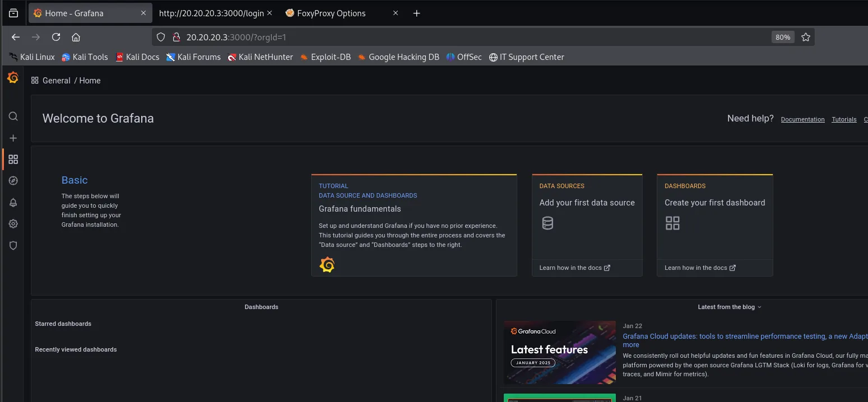Open the Explore compass sidebar icon
Screen dimensions: 868x402
tap(13, 181)
